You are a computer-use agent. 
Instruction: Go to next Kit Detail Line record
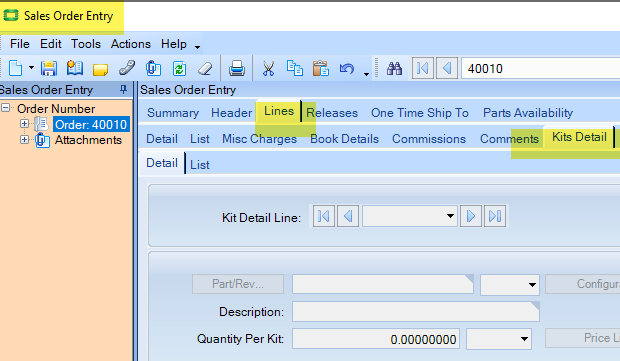(x=471, y=216)
